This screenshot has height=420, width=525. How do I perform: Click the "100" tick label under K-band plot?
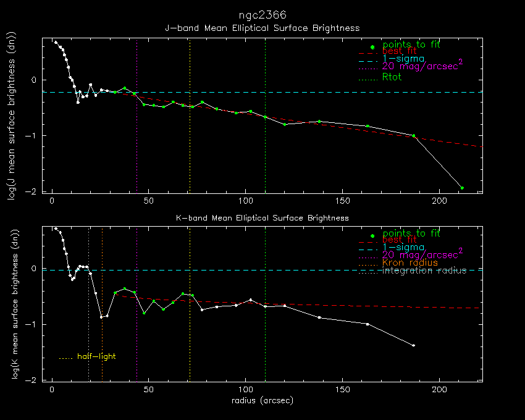point(245,390)
